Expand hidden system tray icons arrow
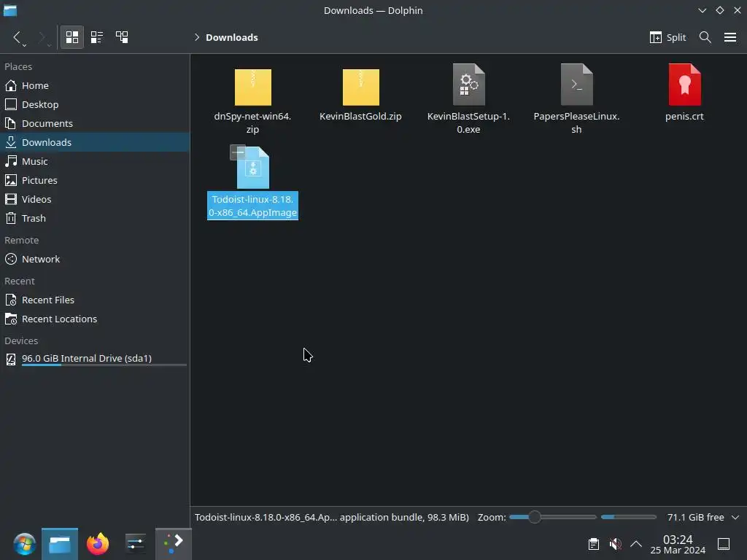This screenshot has width=747, height=560. click(x=636, y=544)
